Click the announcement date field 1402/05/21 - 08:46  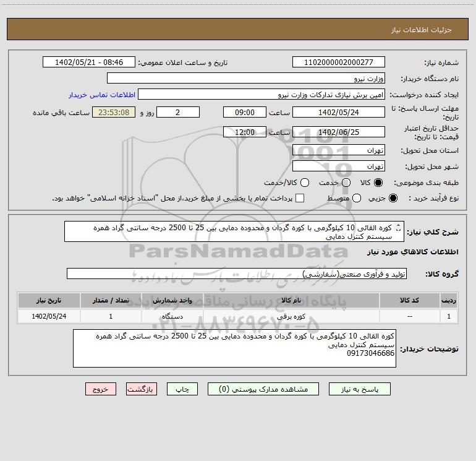click(88, 62)
